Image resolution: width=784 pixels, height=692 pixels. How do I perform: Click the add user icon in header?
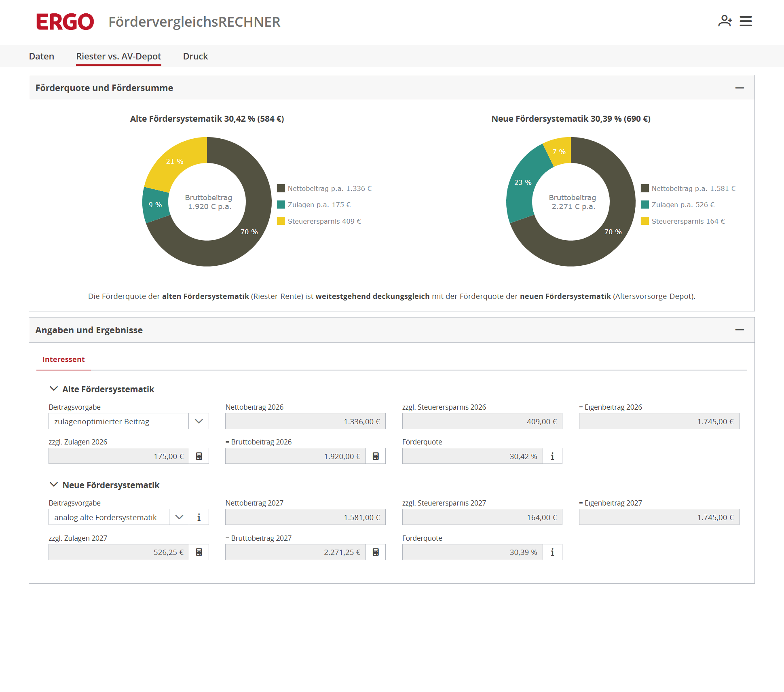coord(725,21)
